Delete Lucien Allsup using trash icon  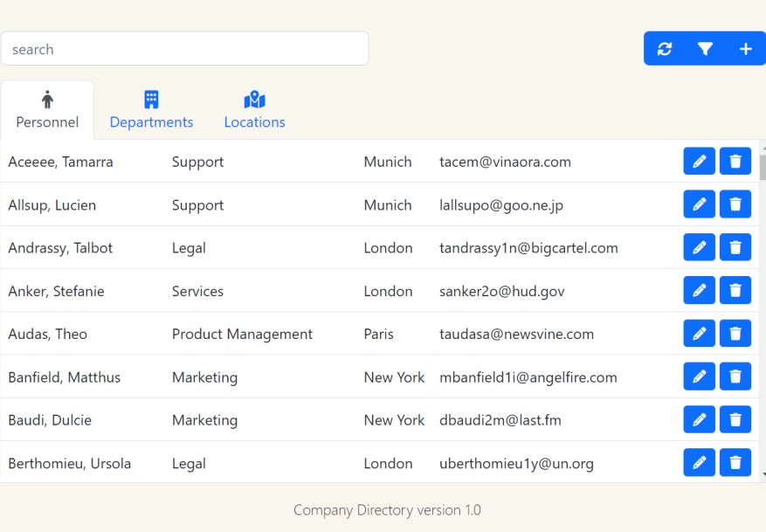pos(735,204)
